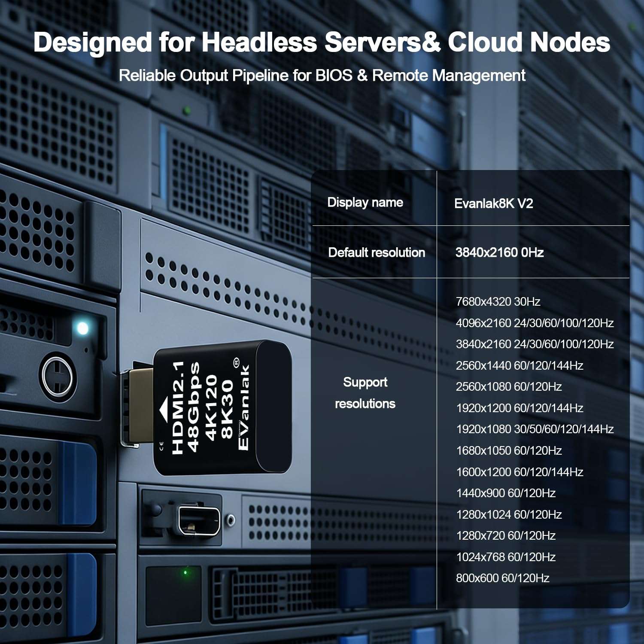
Task: Click the white arrow on the HDMI dongle
Action: [x=164, y=408]
